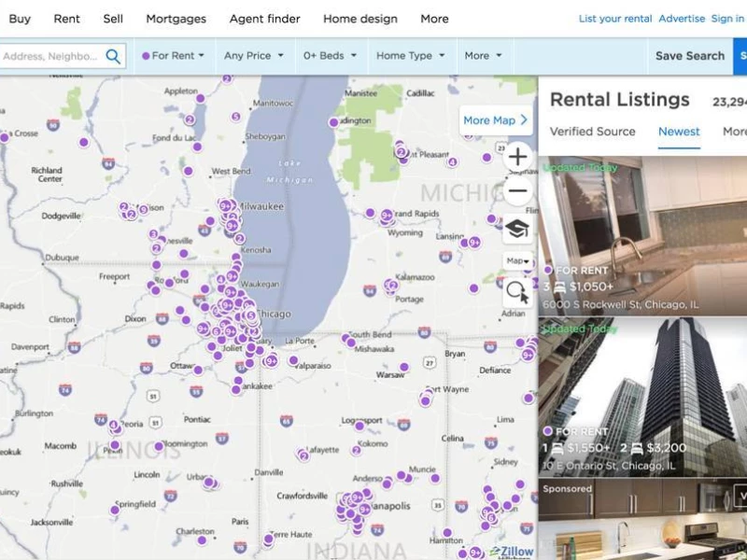Screen dimensions: 747x560
Task: Open the 0+ Beds dropdown
Action: coord(330,56)
